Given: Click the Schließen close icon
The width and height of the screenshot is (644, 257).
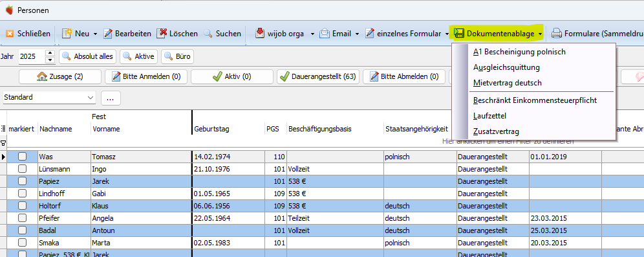Looking at the screenshot, I should [10, 34].
